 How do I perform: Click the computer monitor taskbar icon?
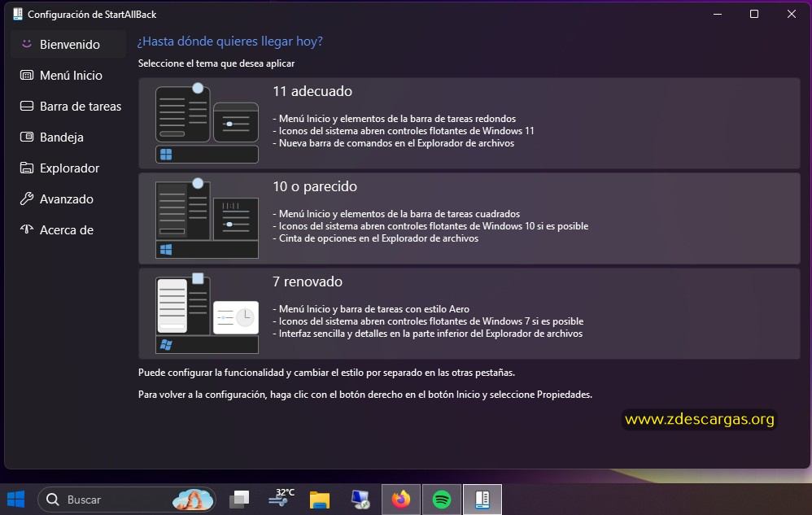pyautogui.click(x=360, y=500)
